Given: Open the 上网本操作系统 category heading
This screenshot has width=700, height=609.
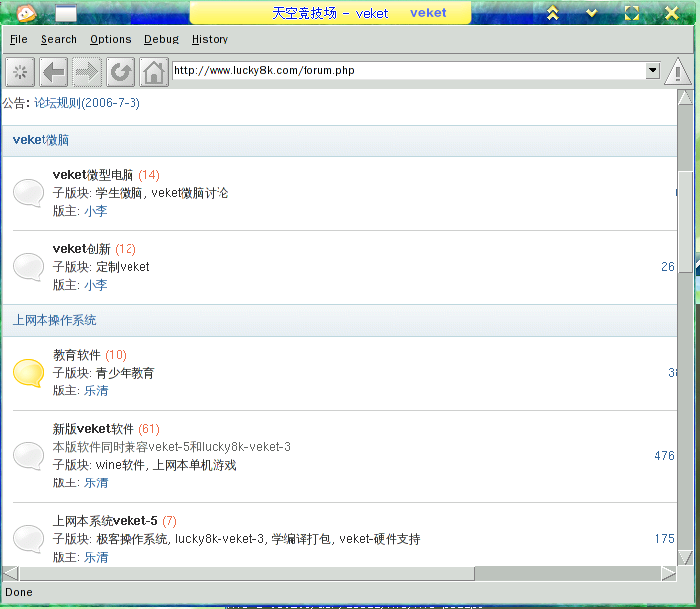Looking at the screenshot, I should tap(54, 320).
